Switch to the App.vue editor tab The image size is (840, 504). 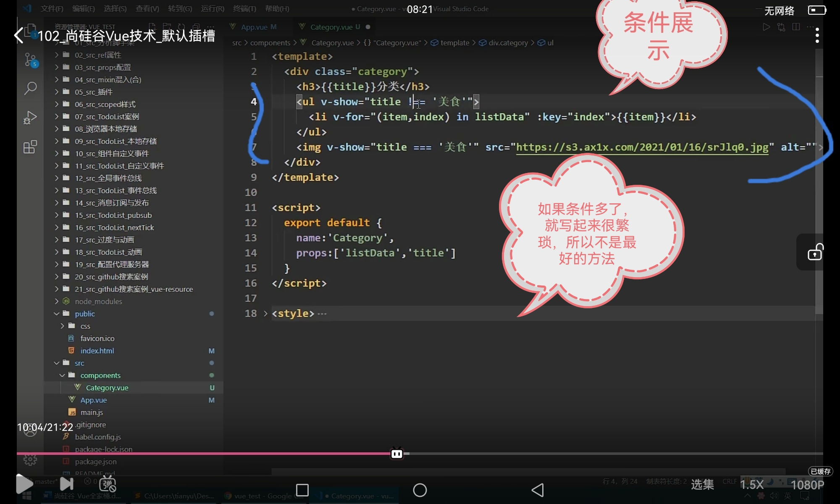254,27
